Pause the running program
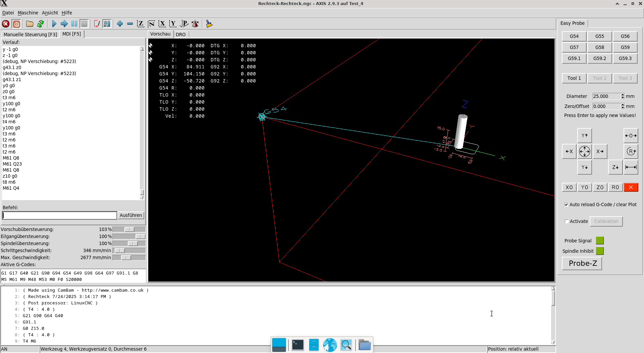Viewport: 644px width, 353px height. coord(74,24)
